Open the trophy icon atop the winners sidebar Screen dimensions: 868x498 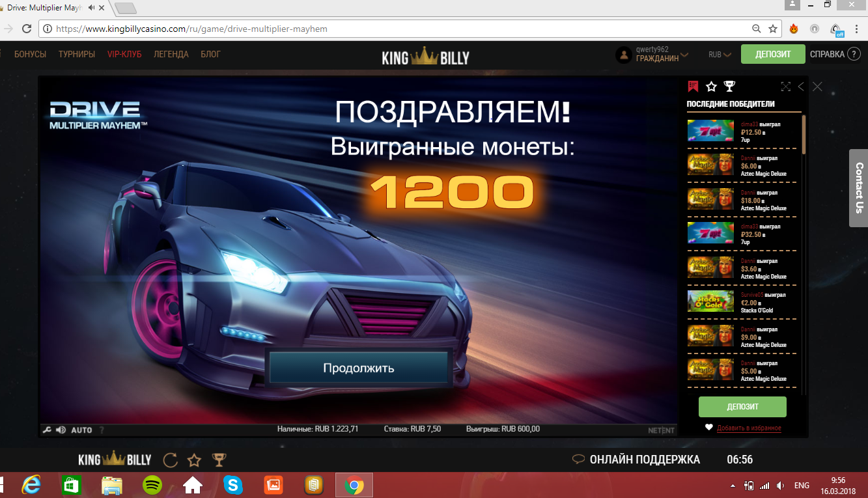coord(729,86)
